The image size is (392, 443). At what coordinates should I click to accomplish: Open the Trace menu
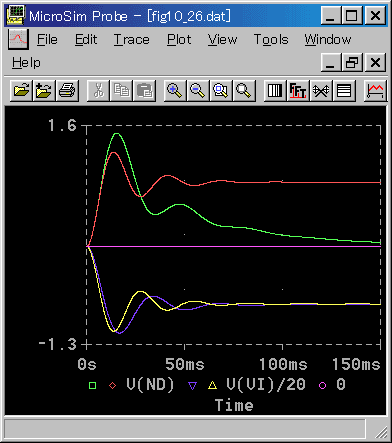pos(131,40)
